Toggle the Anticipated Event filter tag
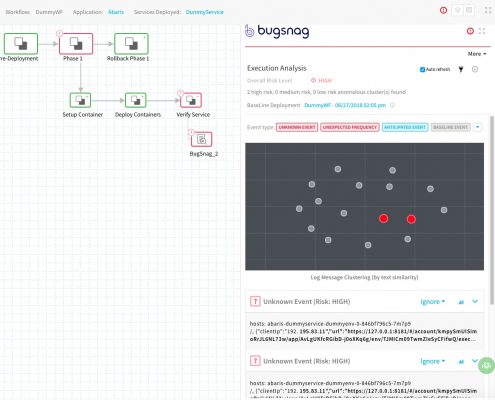 coord(405,127)
